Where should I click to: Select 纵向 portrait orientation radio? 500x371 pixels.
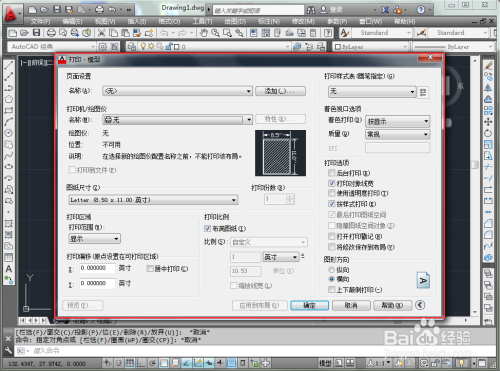pos(331,269)
